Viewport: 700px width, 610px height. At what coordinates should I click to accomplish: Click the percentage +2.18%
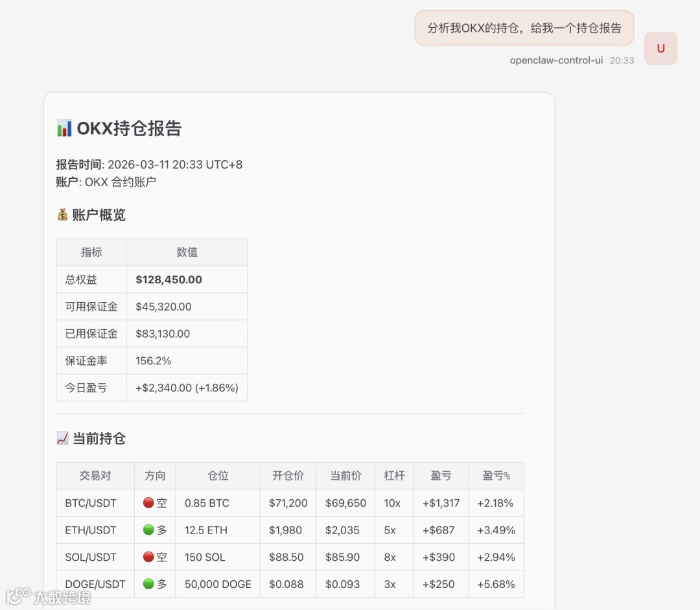coord(495,503)
